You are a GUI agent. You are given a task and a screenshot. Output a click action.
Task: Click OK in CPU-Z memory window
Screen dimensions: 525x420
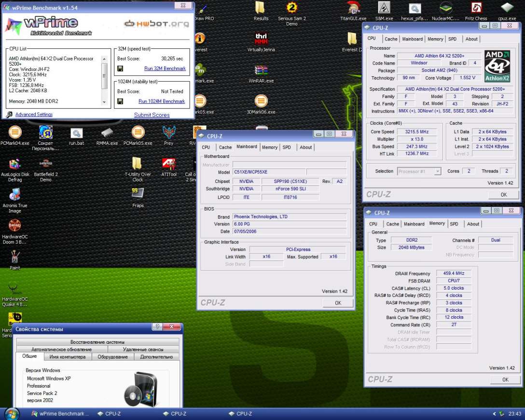(505, 379)
